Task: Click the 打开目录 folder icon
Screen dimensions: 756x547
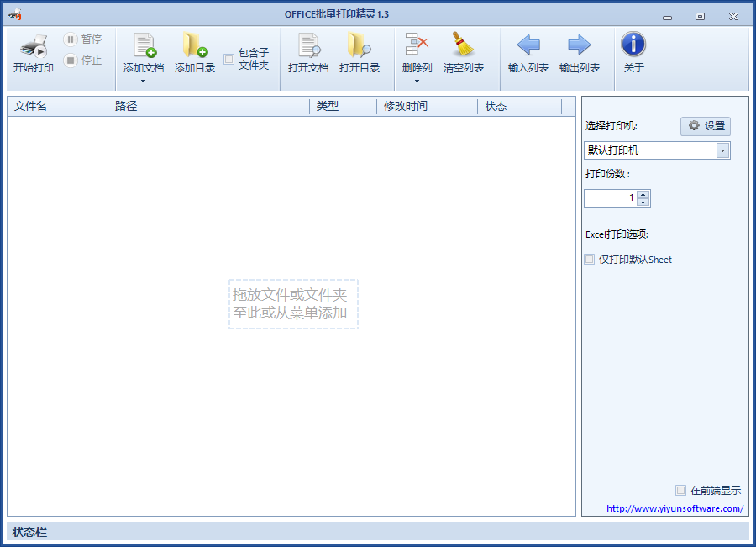Action: (x=360, y=46)
